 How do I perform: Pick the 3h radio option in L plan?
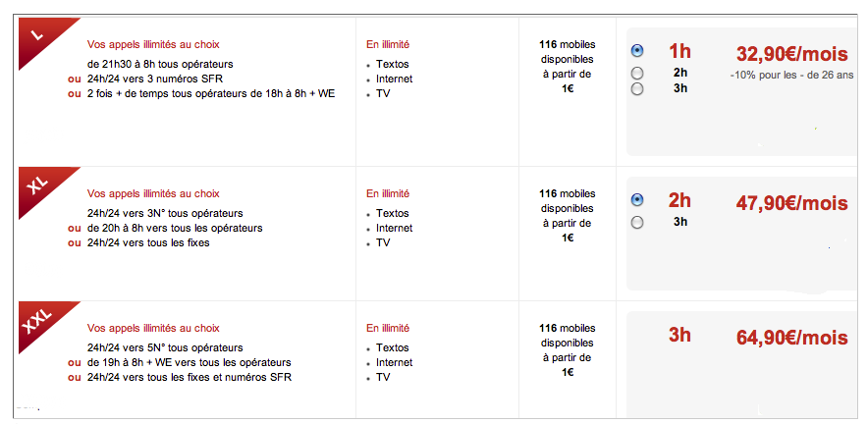[x=638, y=88]
